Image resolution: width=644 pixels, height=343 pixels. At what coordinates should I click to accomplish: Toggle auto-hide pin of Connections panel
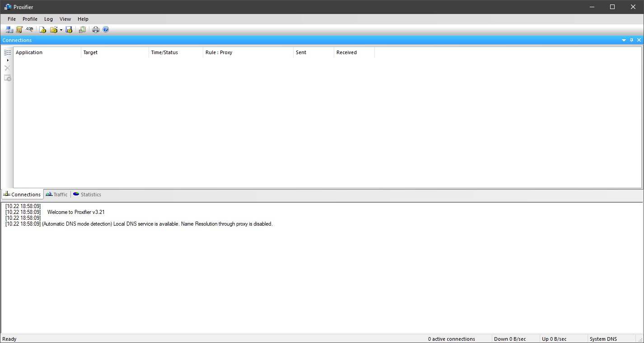pos(632,40)
